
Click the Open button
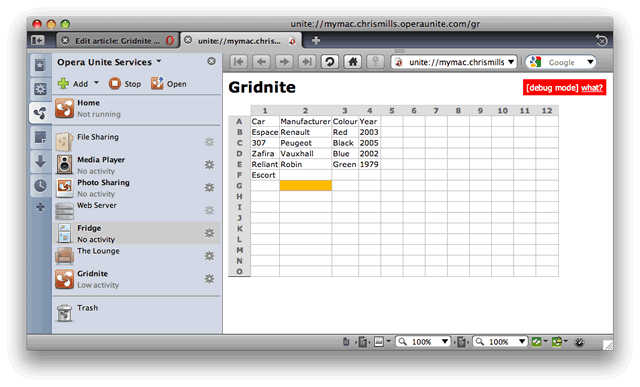(x=169, y=83)
